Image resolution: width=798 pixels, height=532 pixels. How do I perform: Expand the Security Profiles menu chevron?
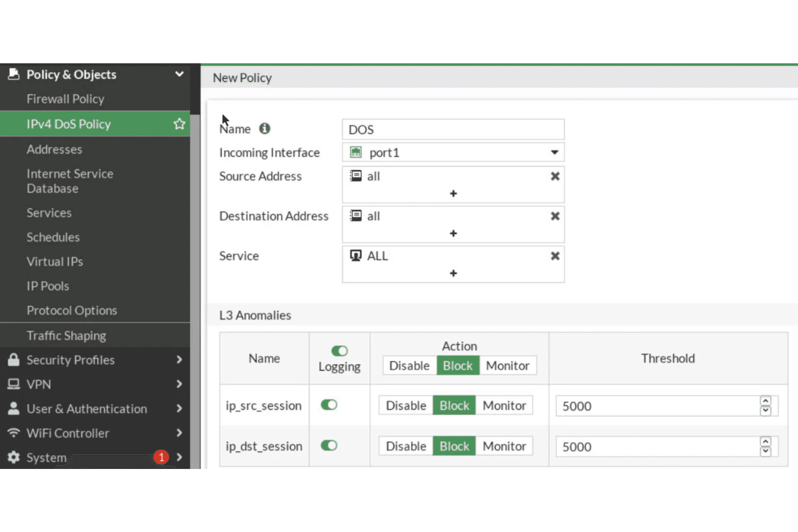click(180, 360)
